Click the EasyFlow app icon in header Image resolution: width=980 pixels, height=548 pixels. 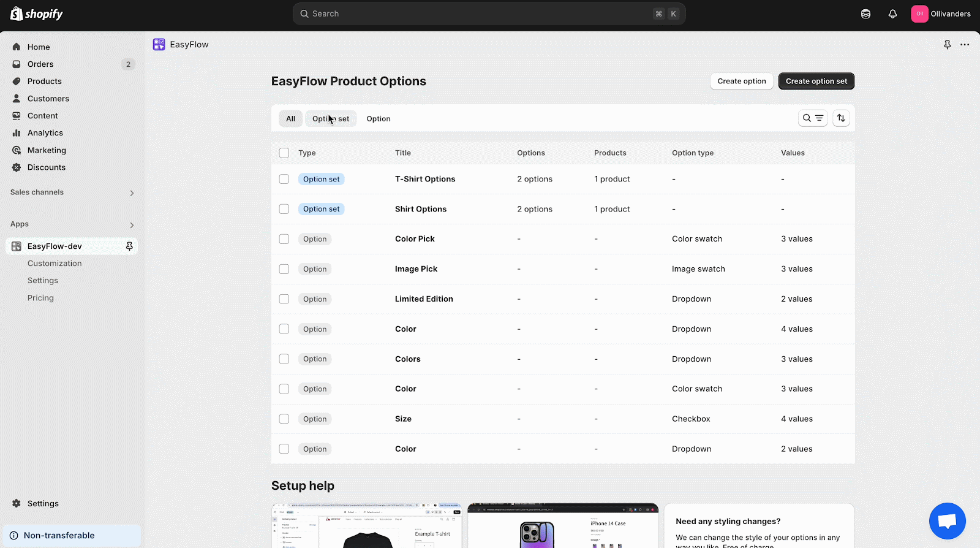[x=159, y=44]
